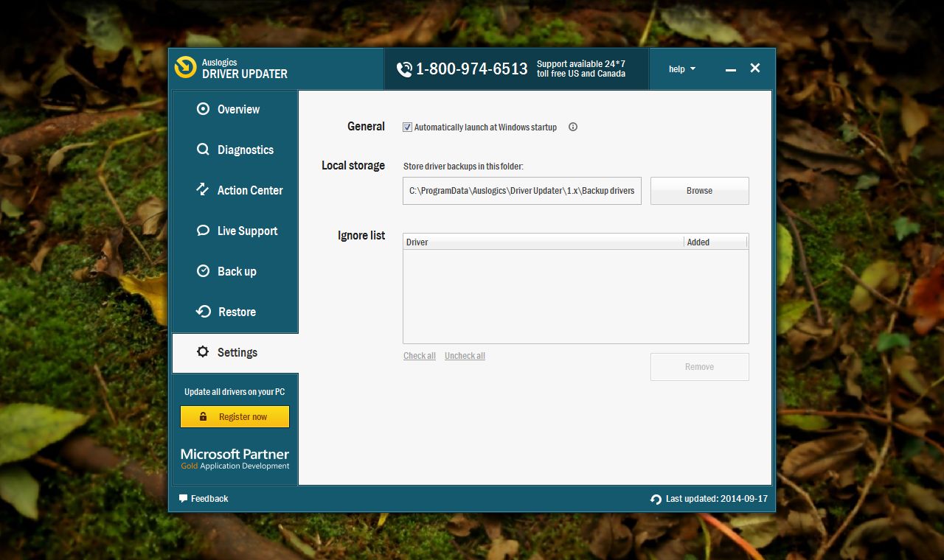Click the Last updated: 2014-09-17 status text
The height and width of the screenshot is (560, 944).
[716, 499]
